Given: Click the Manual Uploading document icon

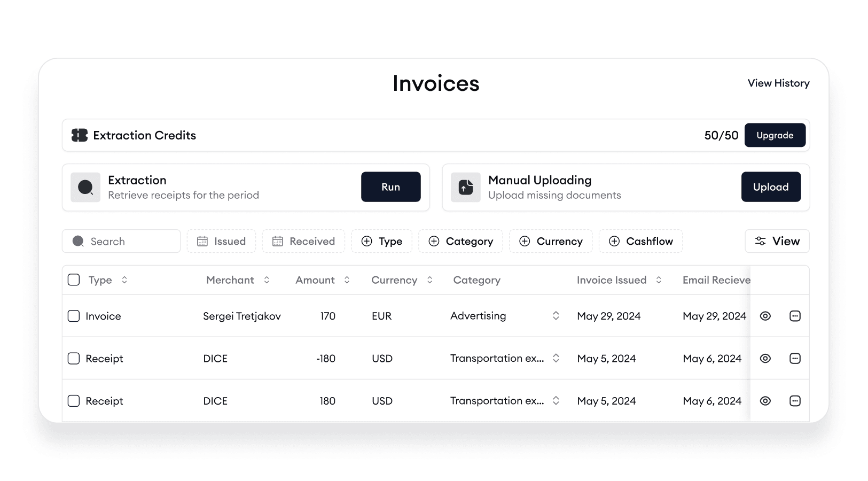Looking at the screenshot, I should 465,187.
